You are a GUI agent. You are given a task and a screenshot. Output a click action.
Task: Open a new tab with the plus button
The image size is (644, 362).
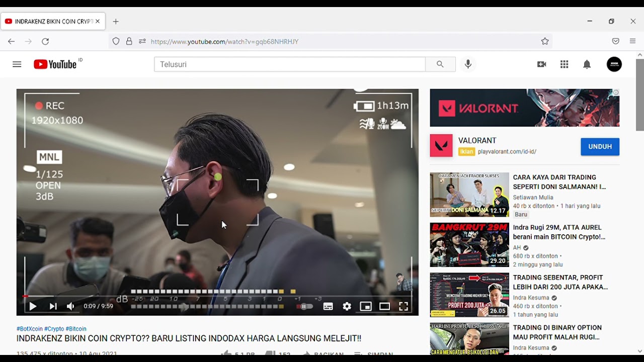(x=116, y=22)
